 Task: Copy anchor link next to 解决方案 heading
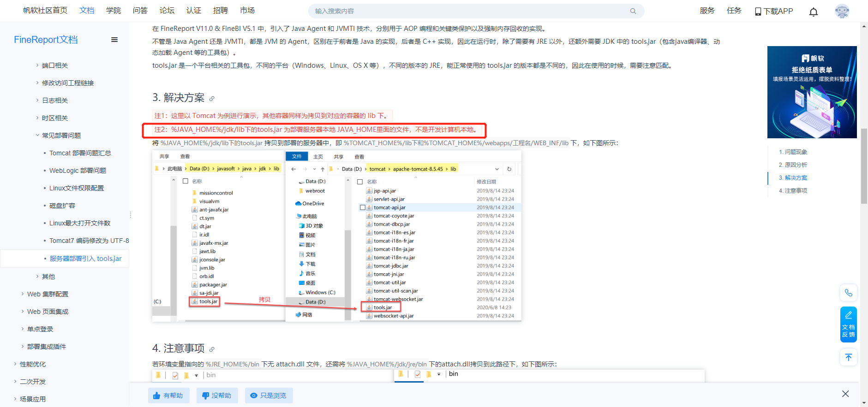point(212,99)
